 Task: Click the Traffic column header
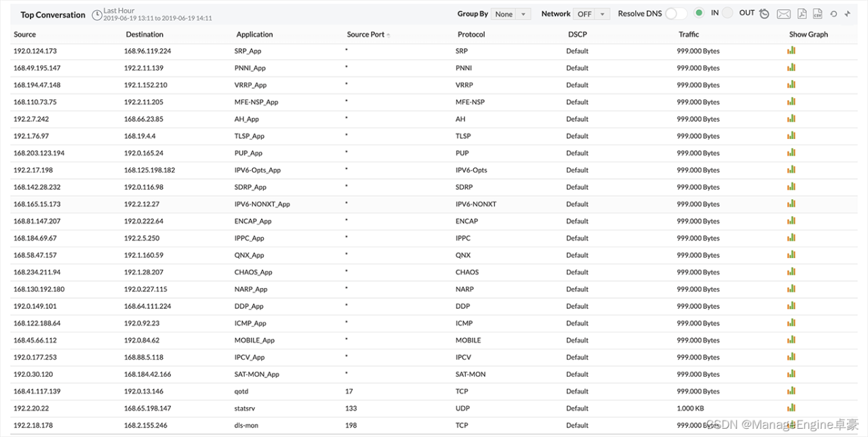688,34
